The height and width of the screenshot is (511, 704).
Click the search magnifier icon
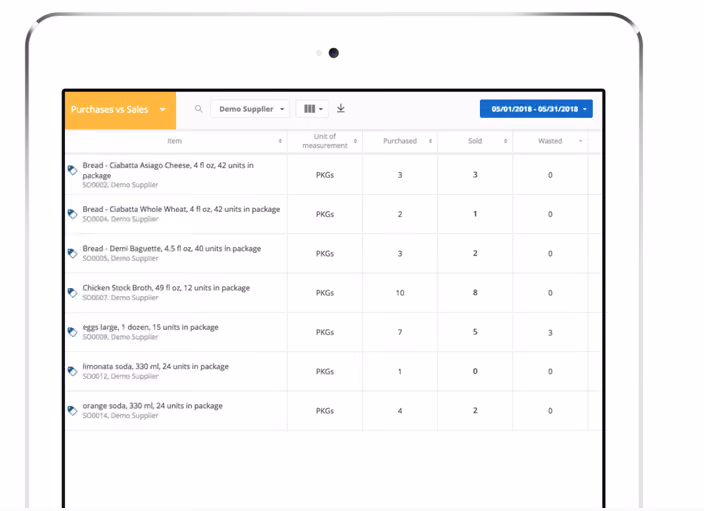[x=198, y=109]
